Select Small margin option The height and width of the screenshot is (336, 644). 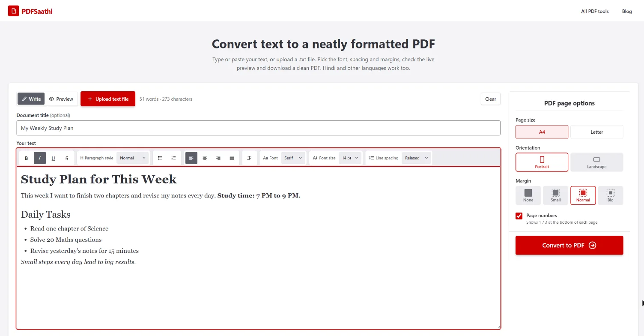pos(555,195)
